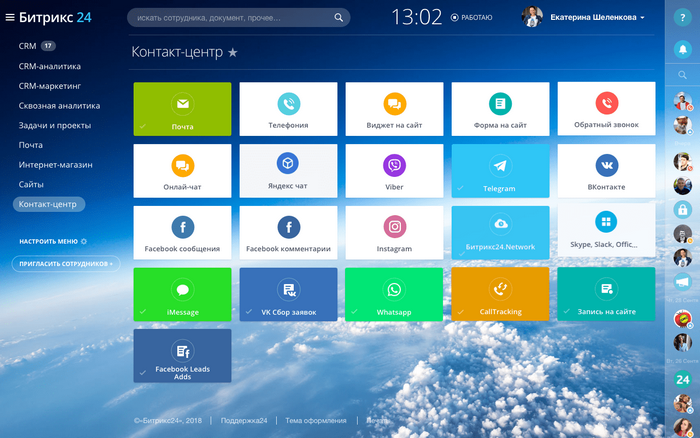Select the iMessage tile

[182, 294]
